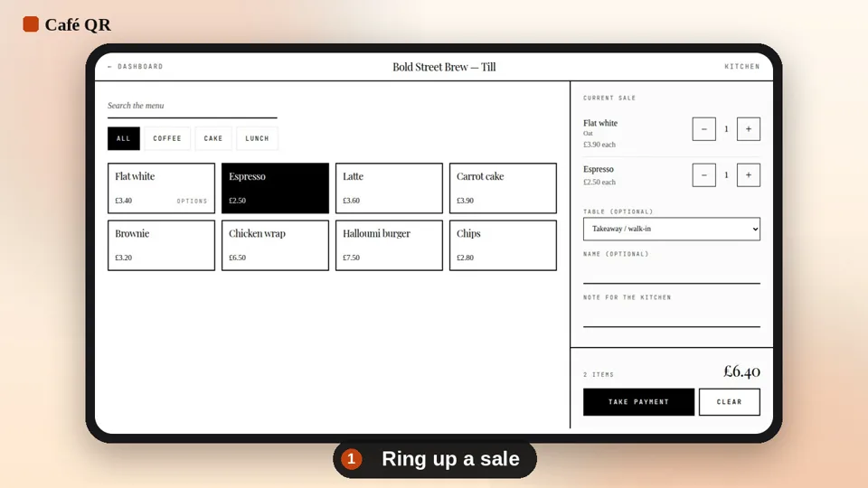868x488 pixels.
Task: Select the All category filter
Action: (124, 138)
